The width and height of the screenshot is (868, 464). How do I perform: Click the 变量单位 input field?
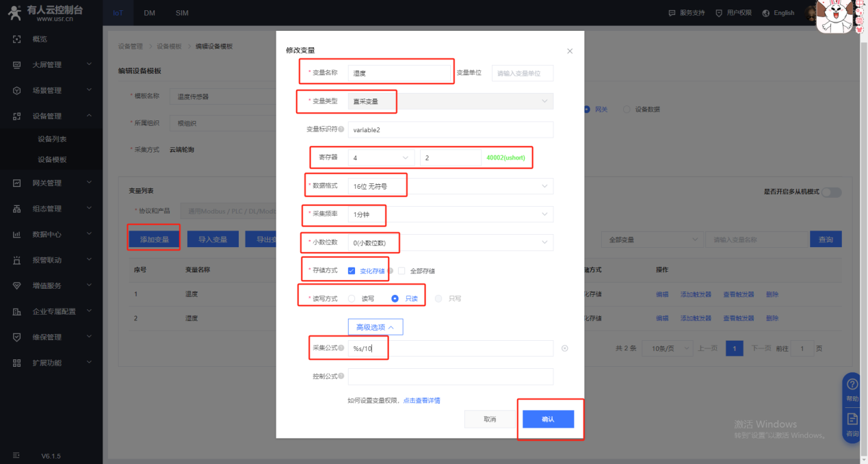(522, 73)
